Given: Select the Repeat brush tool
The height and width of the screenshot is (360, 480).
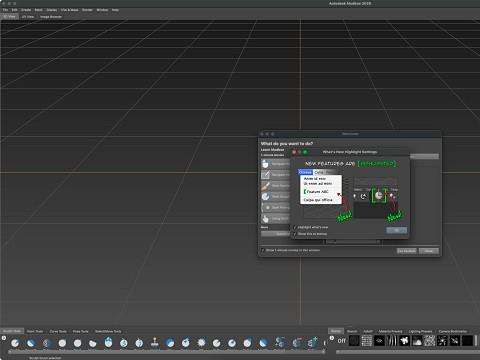Looking at the screenshot, I should [139, 343].
